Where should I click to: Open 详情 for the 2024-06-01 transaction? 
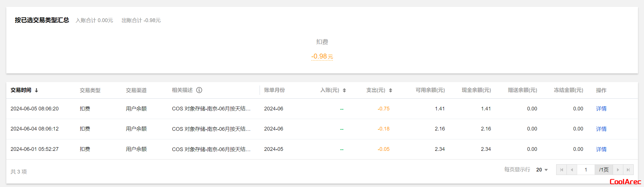click(x=601, y=149)
